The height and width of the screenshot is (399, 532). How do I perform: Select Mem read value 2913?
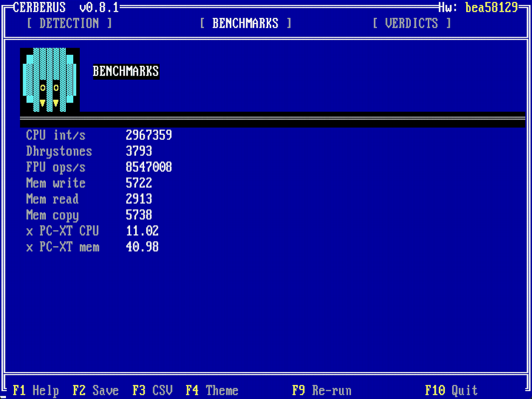pos(139,199)
